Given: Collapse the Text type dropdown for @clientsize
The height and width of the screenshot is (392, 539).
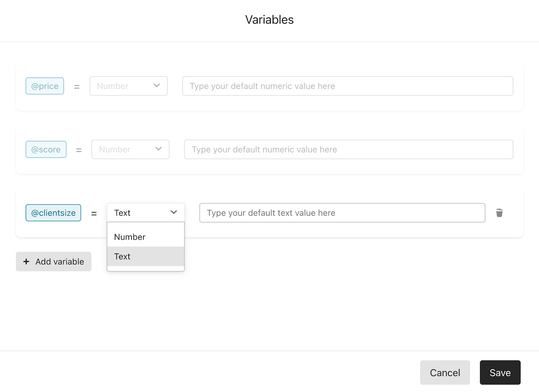Looking at the screenshot, I should [146, 213].
